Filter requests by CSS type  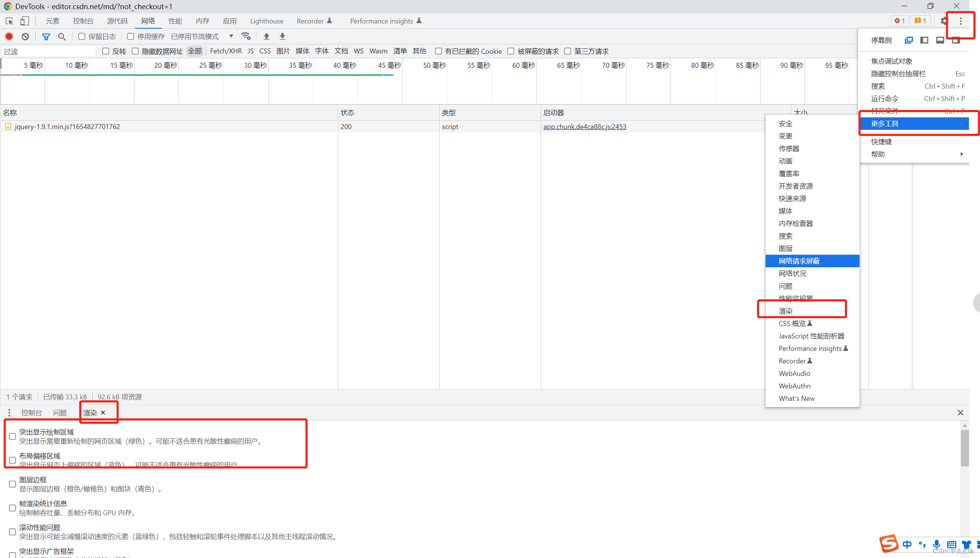point(265,51)
